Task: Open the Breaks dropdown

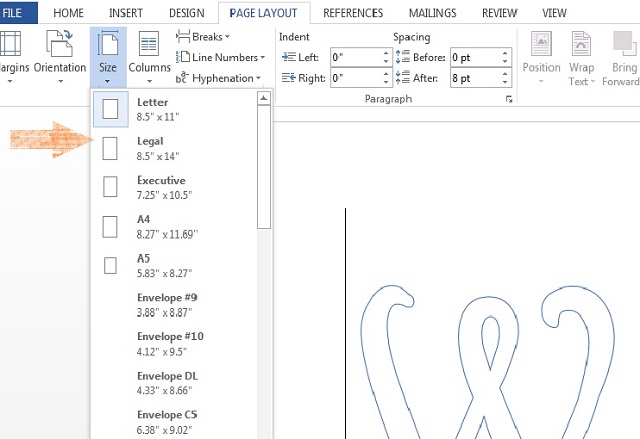Action: (x=203, y=37)
